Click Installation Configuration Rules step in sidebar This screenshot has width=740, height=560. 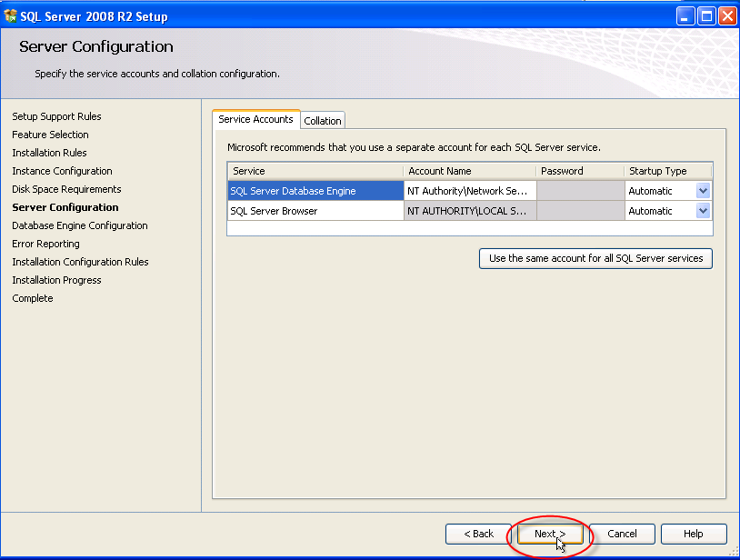80,262
